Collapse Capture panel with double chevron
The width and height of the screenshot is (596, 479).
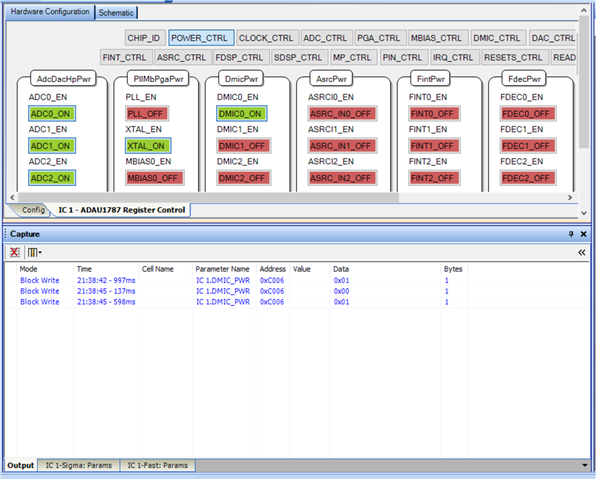pos(582,252)
